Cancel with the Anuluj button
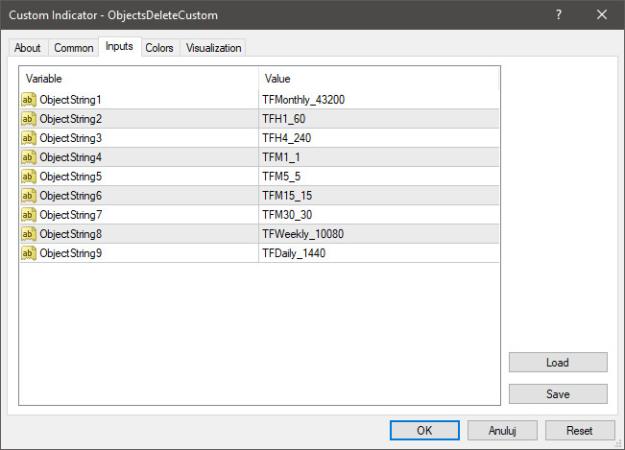 tap(502, 430)
